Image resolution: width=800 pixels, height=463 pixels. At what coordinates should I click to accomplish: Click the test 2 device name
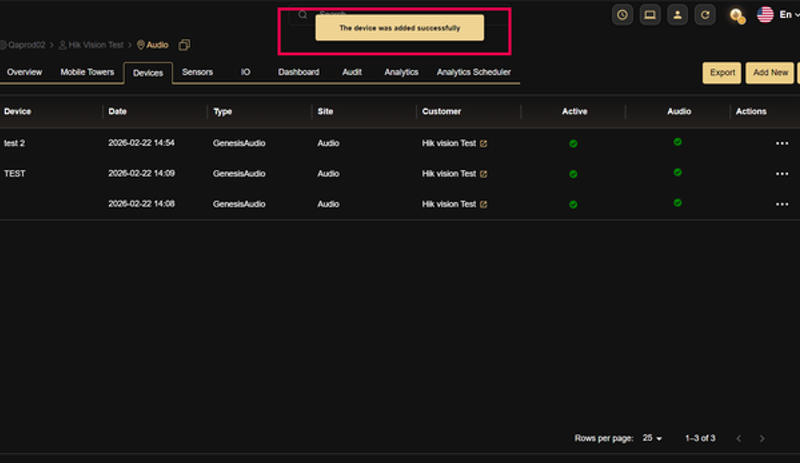14,143
